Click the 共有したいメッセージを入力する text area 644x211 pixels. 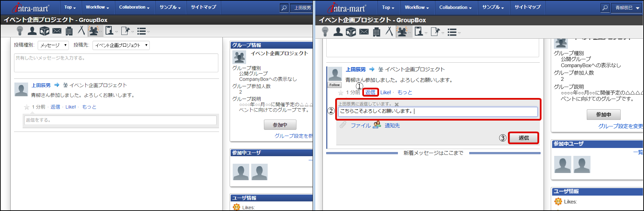point(116,63)
